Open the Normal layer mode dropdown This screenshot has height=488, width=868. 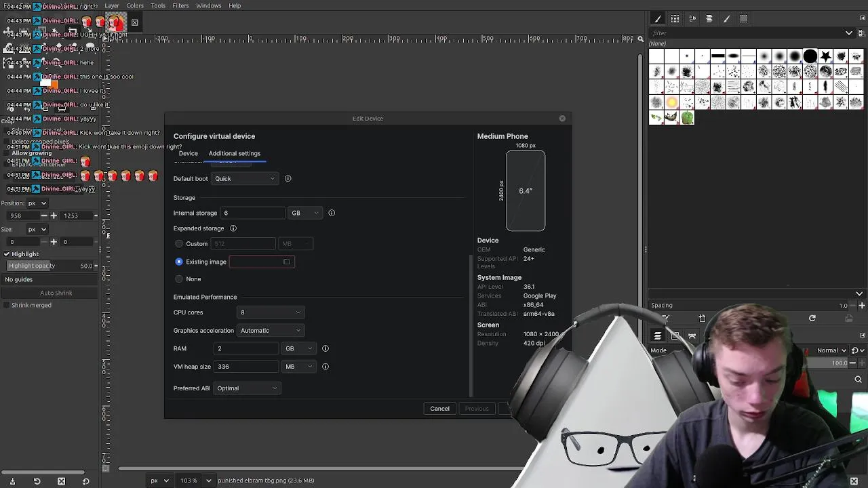click(831, 350)
